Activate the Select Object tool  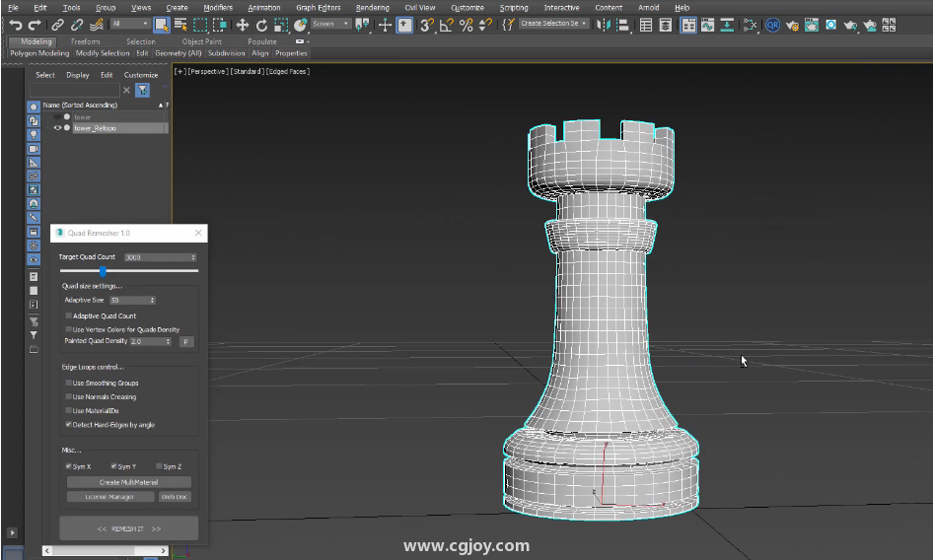(x=161, y=25)
